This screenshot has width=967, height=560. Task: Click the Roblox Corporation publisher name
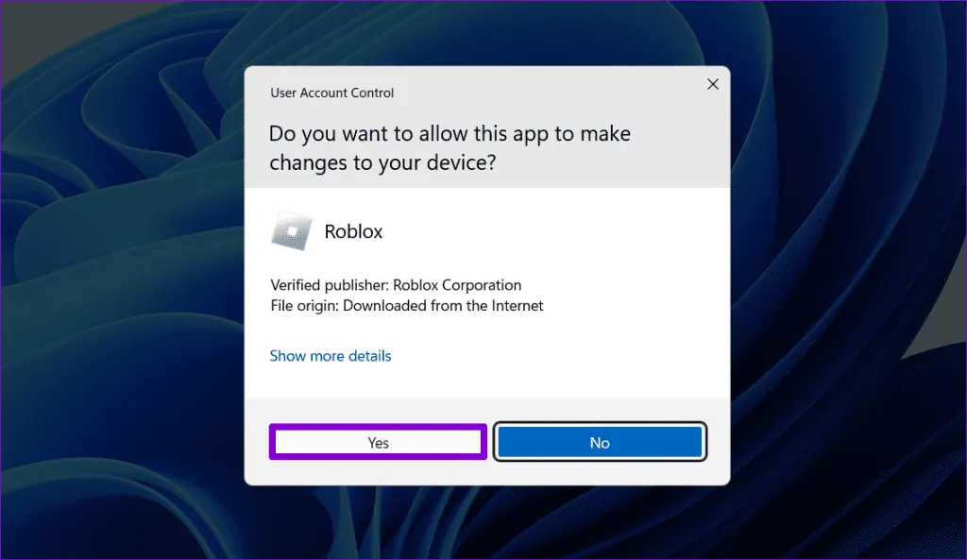point(457,285)
